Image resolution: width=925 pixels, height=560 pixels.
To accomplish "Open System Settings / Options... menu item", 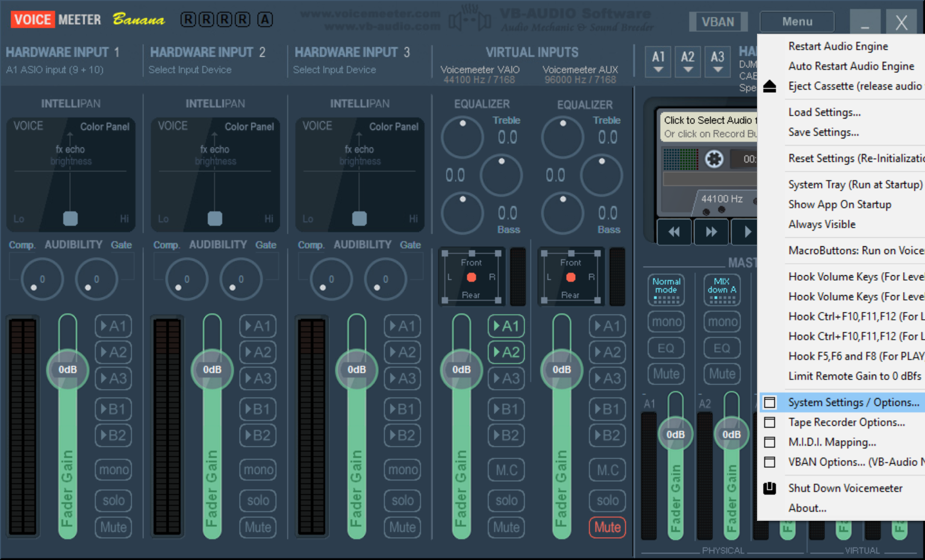I will [842, 402].
